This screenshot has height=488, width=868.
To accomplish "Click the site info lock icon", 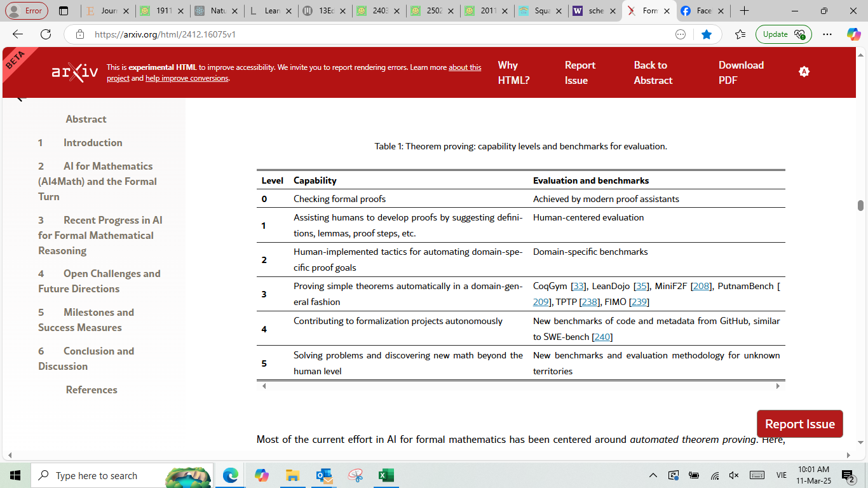I will 80,34.
